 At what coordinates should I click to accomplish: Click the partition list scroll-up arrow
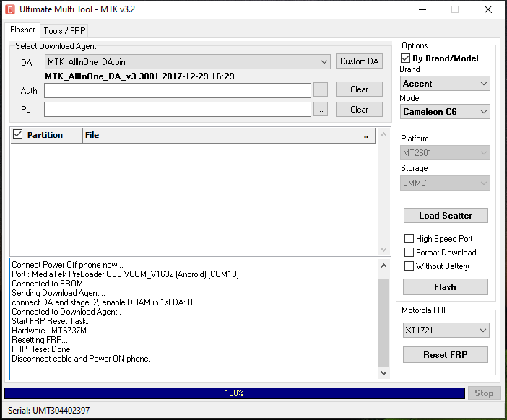tap(383, 134)
